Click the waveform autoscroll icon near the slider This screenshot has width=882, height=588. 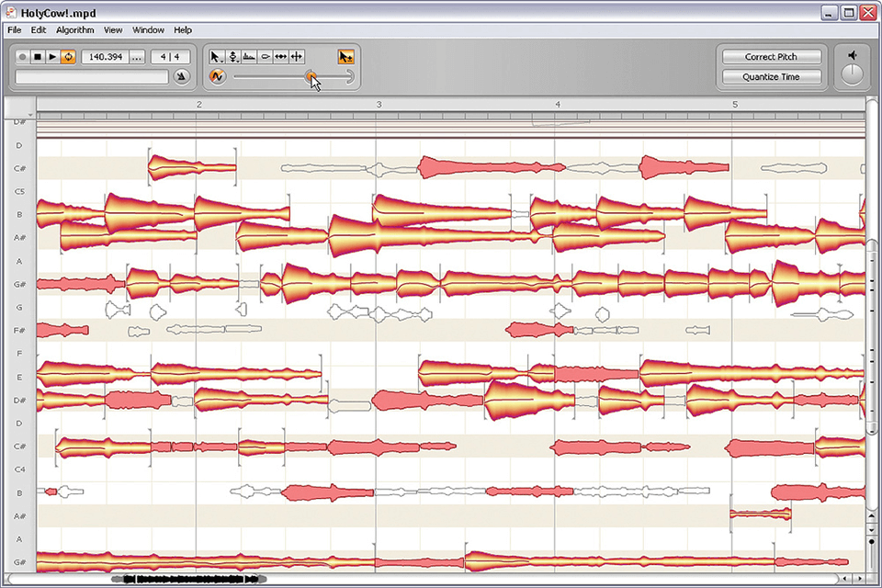click(218, 76)
